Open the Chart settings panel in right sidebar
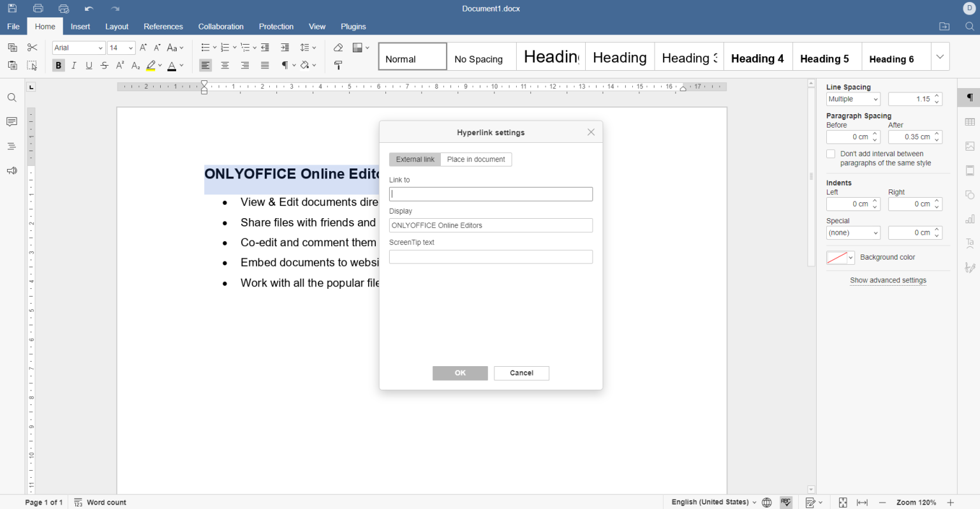Viewport: 980px width, 509px height. (969, 219)
